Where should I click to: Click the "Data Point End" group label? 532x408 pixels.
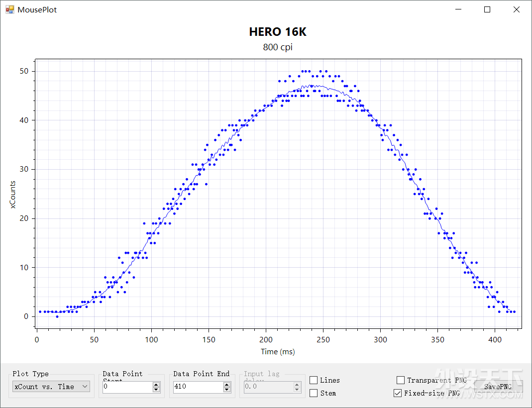202,374
